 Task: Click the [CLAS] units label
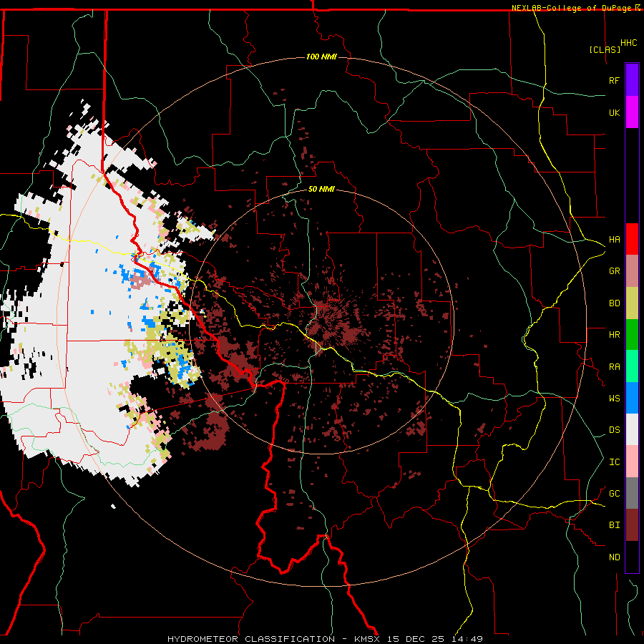coord(605,49)
